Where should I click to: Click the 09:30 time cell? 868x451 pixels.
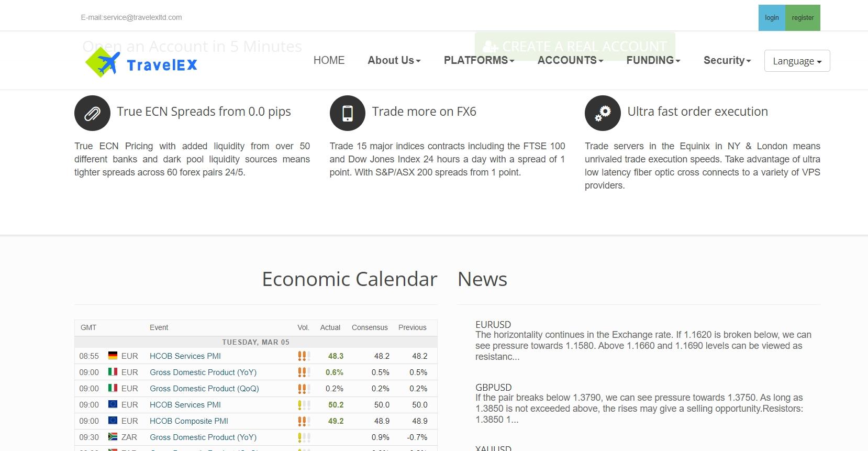click(x=89, y=437)
